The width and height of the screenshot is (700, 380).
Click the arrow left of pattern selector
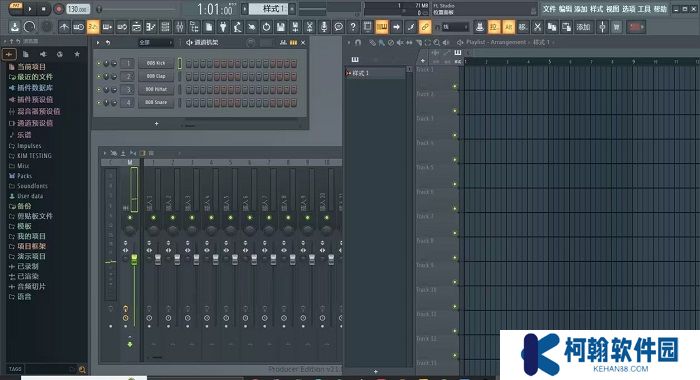click(244, 8)
